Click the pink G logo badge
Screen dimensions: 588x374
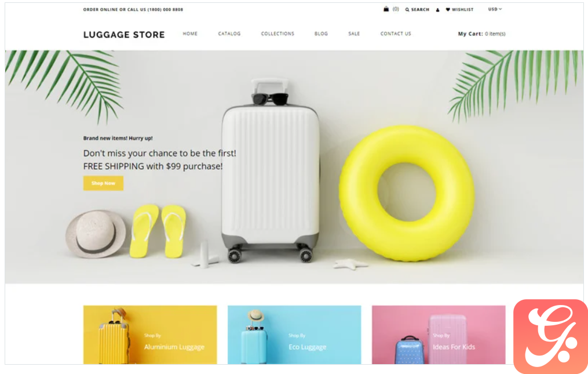(550, 336)
